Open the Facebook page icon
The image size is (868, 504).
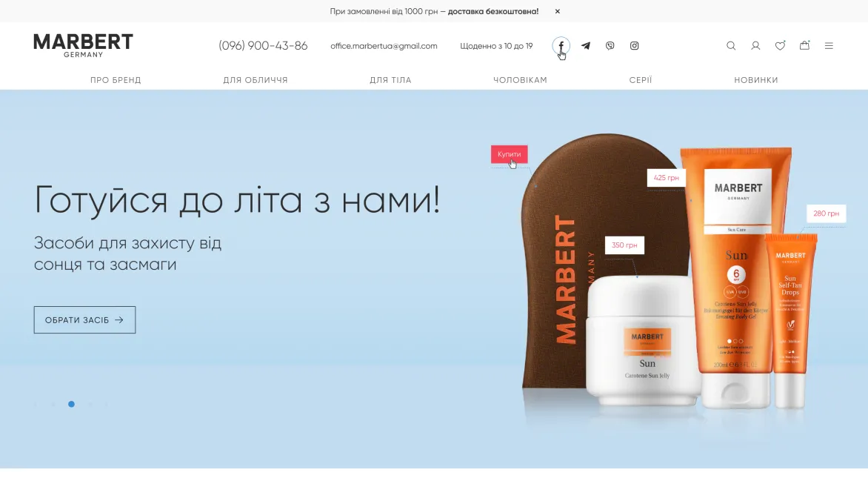tap(561, 45)
